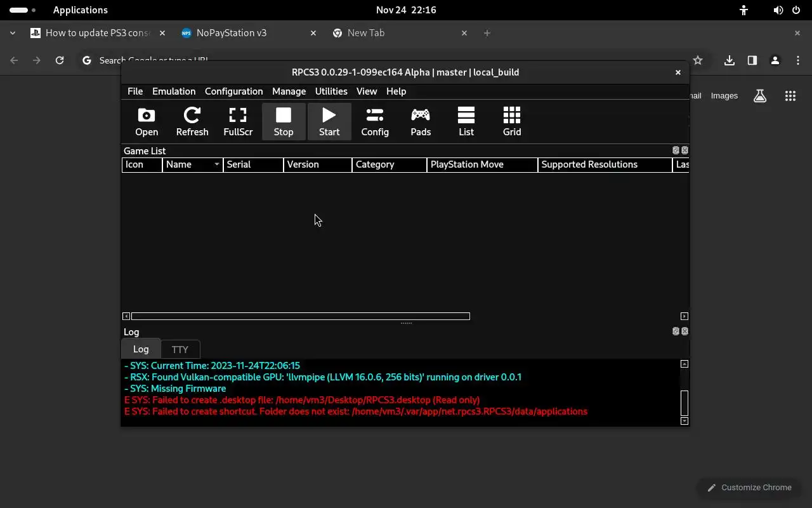Click Chrome reload page button
812x508 pixels.
(60, 60)
